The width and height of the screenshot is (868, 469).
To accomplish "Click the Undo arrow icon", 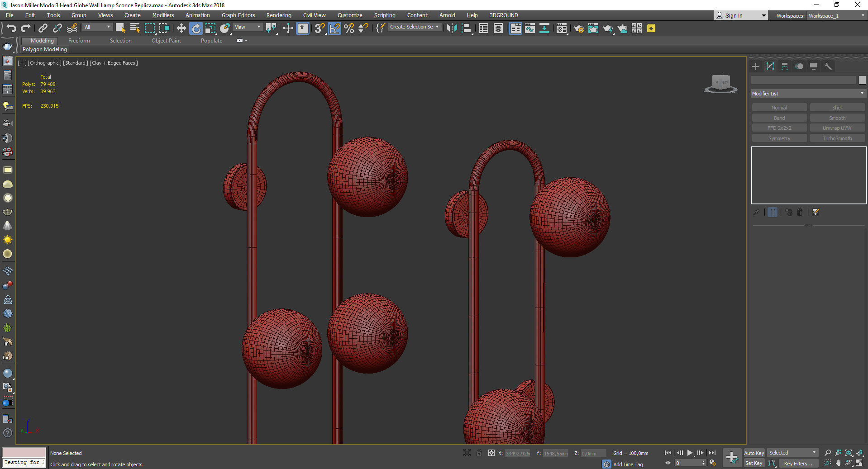I will click(11, 28).
